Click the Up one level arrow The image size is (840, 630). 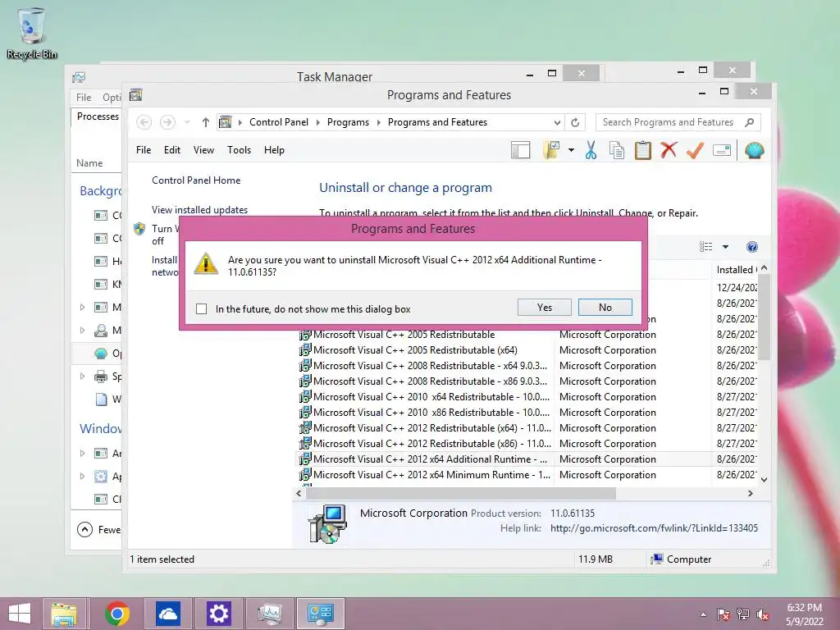(x=205, y=122)
